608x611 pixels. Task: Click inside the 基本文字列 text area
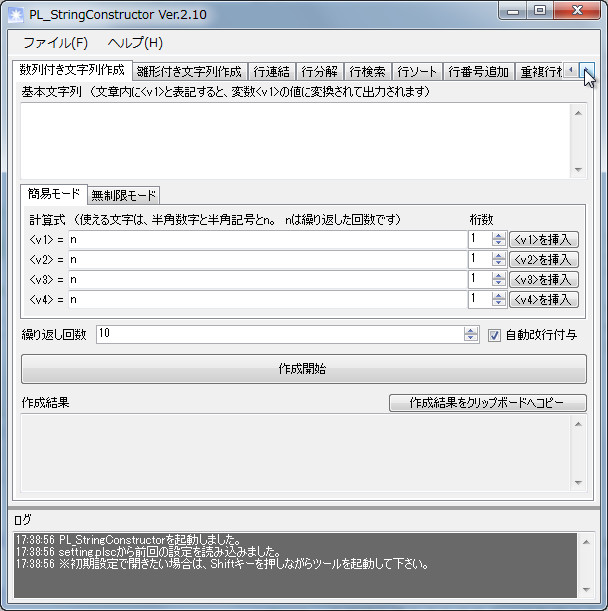click(x=295, y=141)
